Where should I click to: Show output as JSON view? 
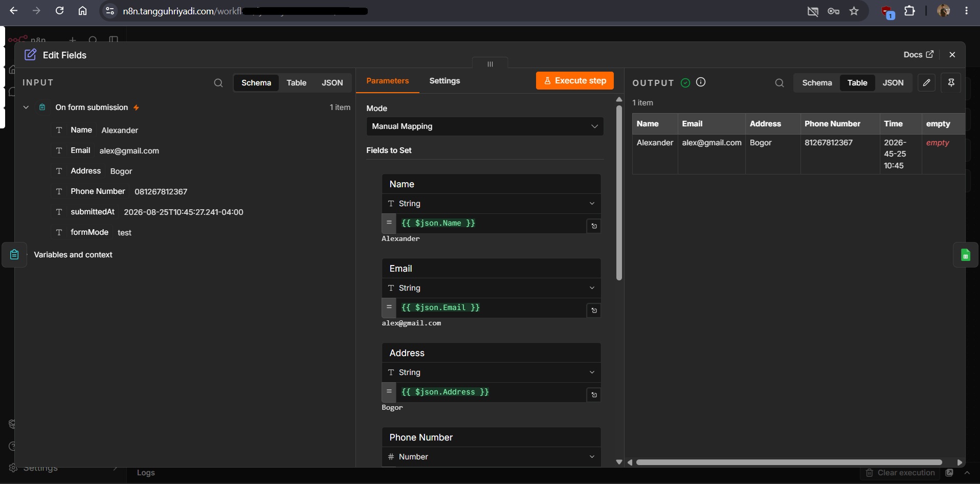point(893,83)
